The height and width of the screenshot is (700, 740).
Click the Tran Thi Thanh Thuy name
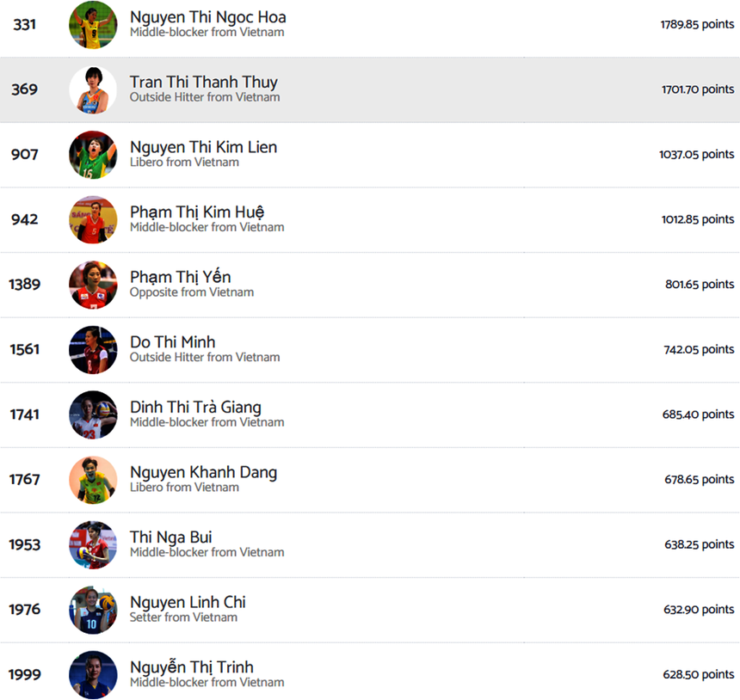[x=203, y=83]
